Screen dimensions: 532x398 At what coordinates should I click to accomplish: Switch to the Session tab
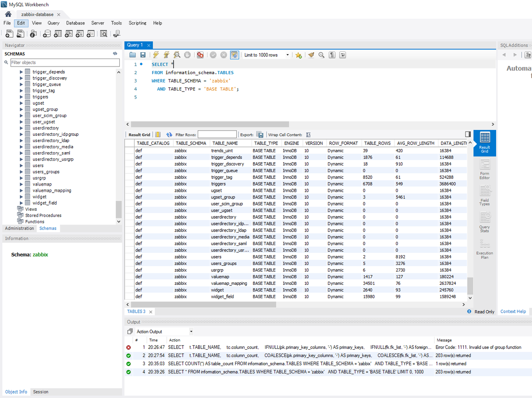[x=41, y=392]
